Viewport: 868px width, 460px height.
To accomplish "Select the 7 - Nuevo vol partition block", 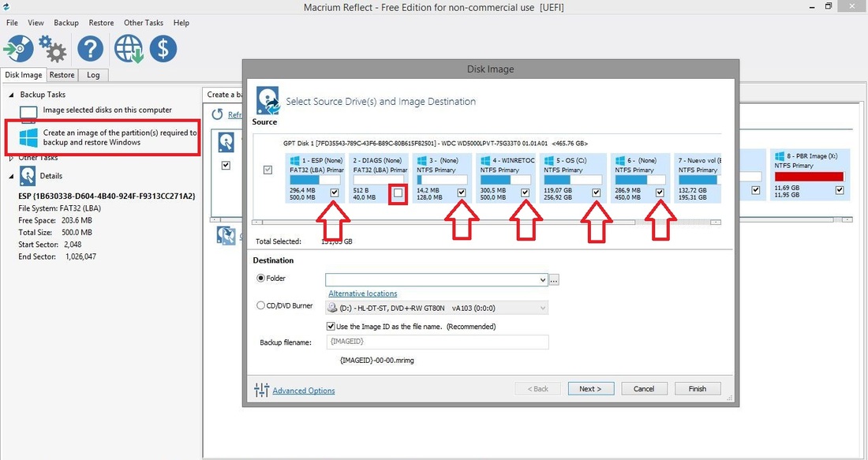I will [698, 178].
